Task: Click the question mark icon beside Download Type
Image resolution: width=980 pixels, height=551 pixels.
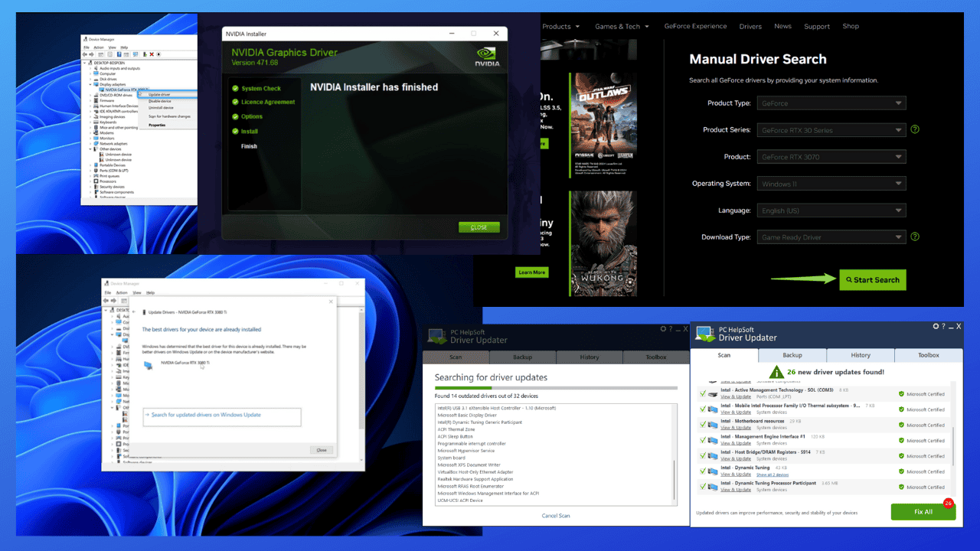Action: (x=915, y=237)
